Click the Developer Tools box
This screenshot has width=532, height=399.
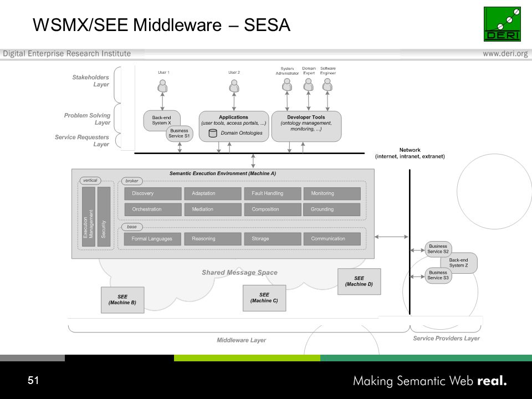306,126
